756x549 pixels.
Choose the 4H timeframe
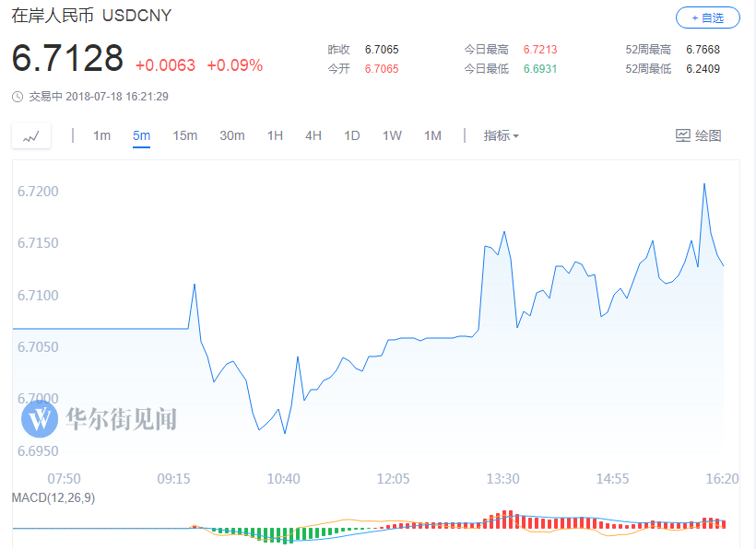point(313,135)
